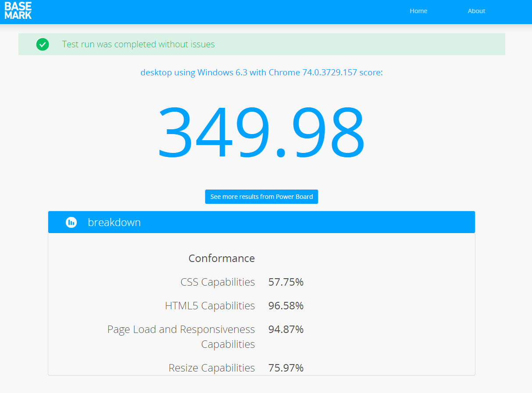Click the 57.75% value
Screen dimensions: 532x393
(x=286, y=282)
